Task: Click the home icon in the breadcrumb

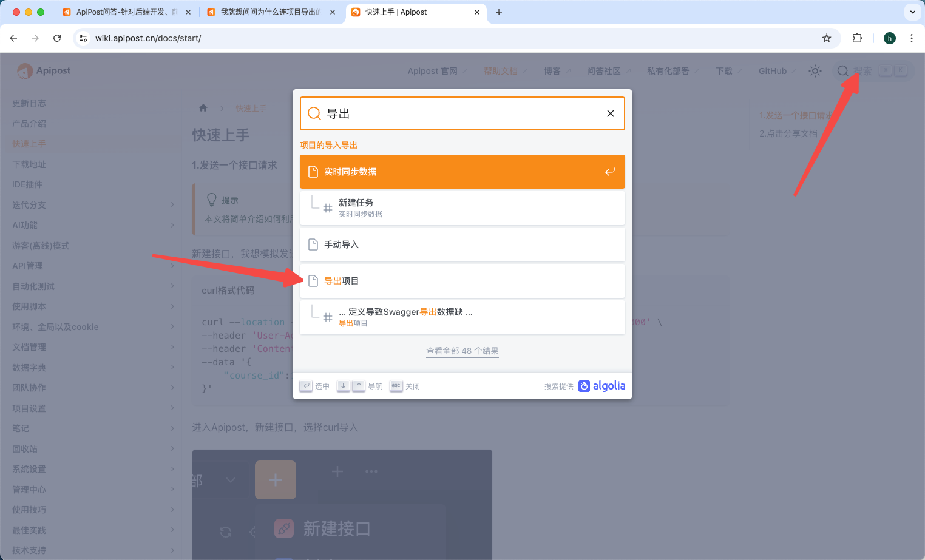Action: pos(203,107)
